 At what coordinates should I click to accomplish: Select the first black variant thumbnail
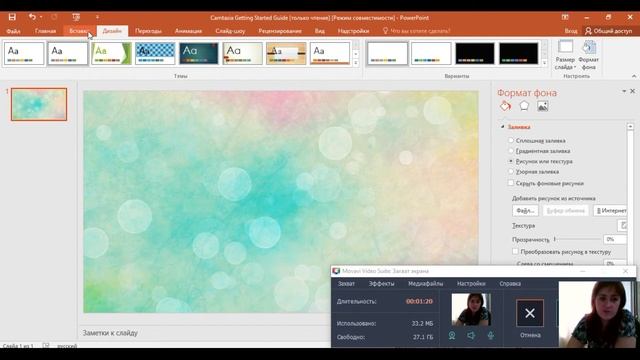pos(475,53)
